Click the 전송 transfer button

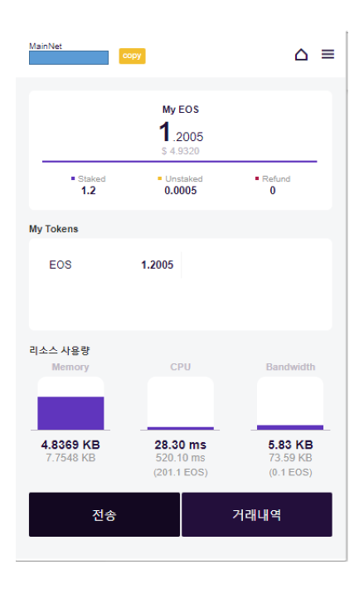click(104, 514)
